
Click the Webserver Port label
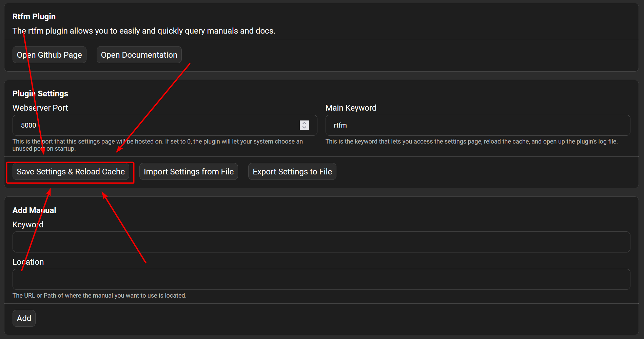[x=40, y=108]
